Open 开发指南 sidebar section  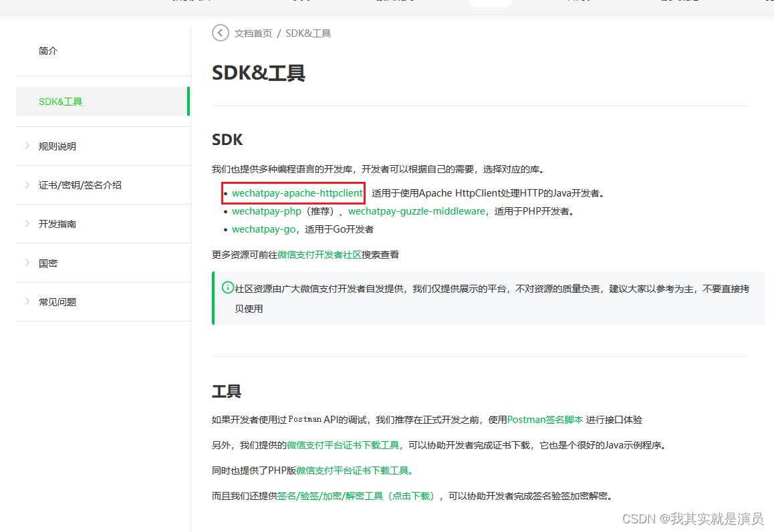pos(57,224)
